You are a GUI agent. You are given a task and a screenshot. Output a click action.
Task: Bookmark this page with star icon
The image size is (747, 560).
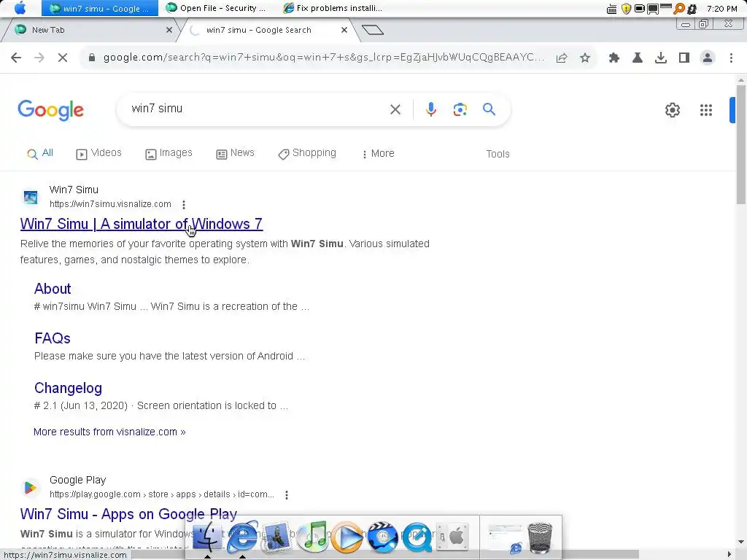[x=585, y=58]
